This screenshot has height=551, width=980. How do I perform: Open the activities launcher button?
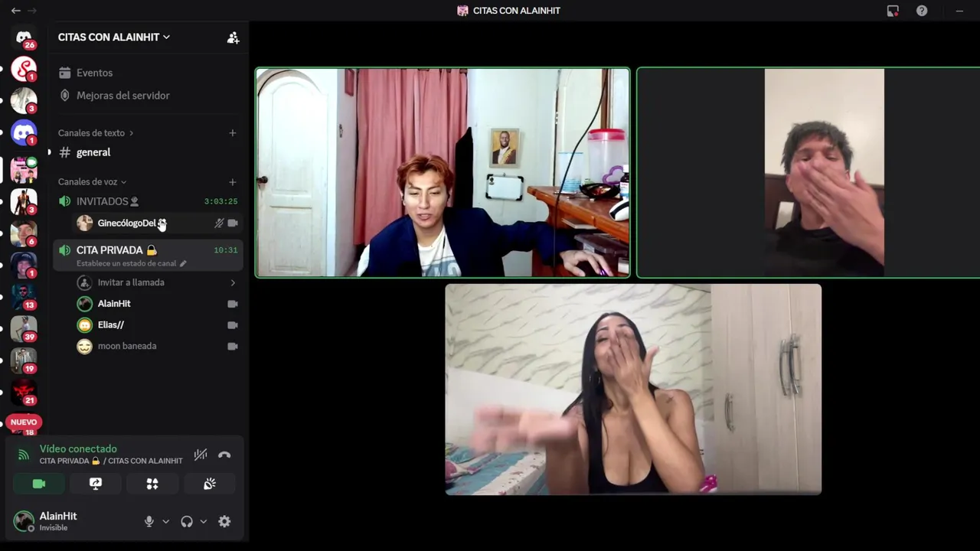pyautogui.click(x=152, y=484)
